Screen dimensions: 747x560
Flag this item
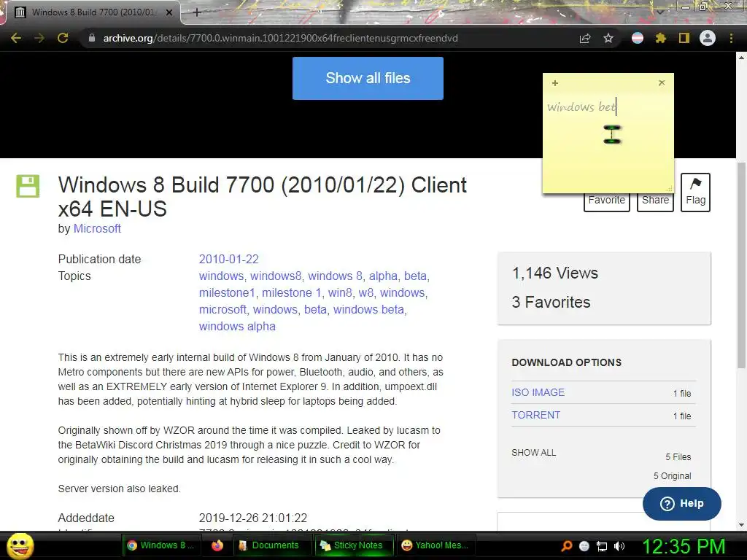click(695, 192)
